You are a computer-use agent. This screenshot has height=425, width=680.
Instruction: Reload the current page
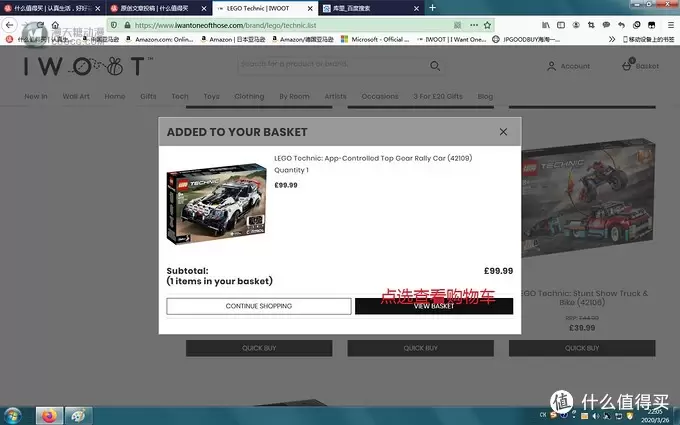[40, 25]
